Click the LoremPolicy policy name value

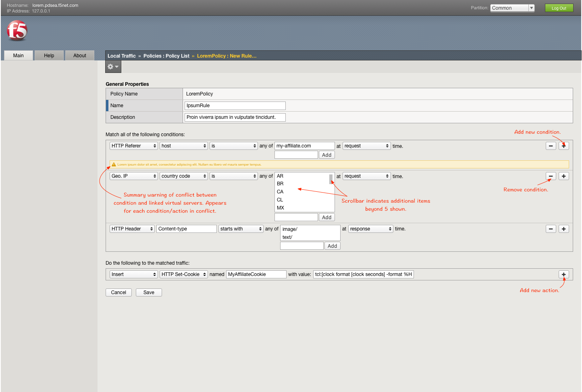click(x=200, y=94)
